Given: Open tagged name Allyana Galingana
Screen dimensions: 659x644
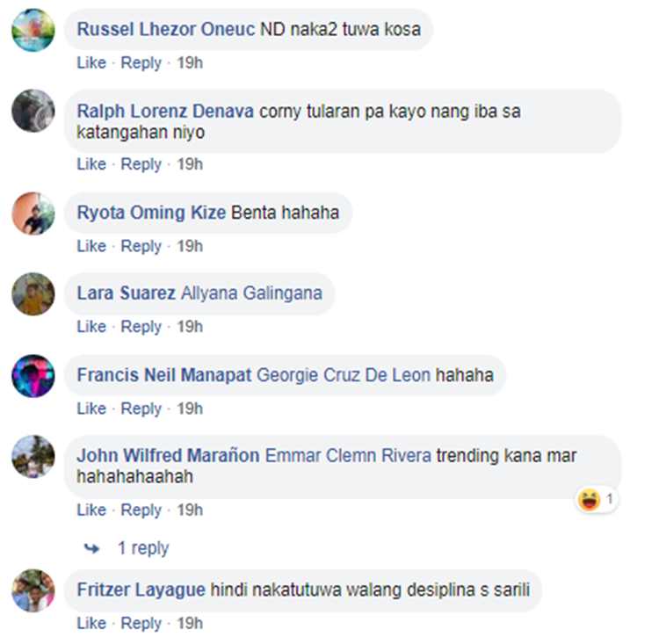Looking at the screenshot, I should tap(251, 293).
